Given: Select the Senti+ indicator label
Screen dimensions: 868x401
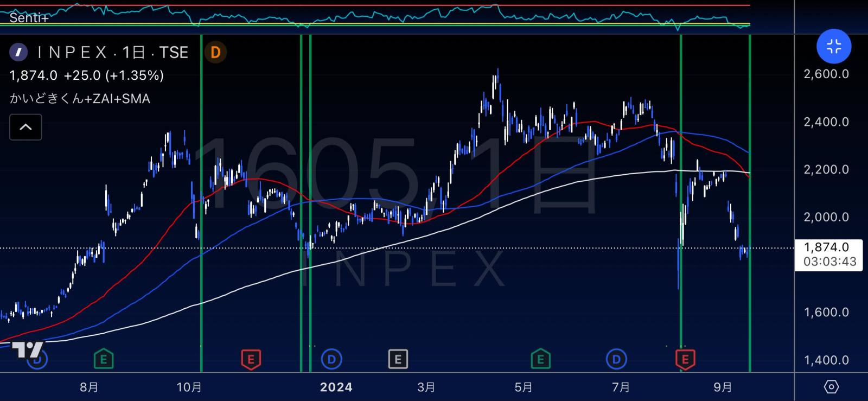Looking at the screenshot, I should [29, 18].
